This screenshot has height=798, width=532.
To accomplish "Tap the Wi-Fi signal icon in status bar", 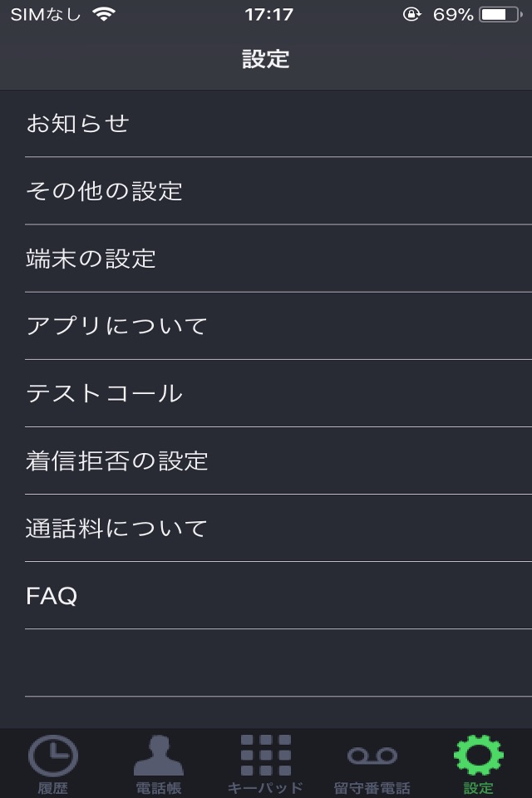I will (x=105, y=14).
